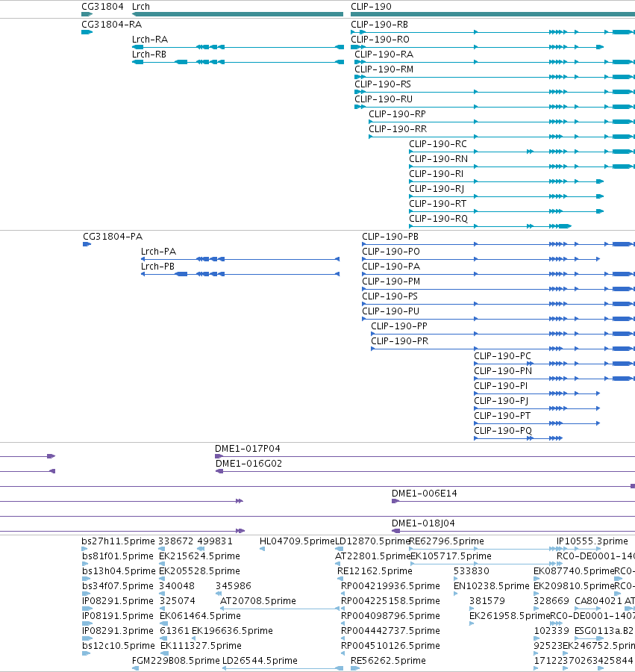Select protein CLIP-190-PM
The height and width of the screenshot is (672, 635).
coord(391,281)
